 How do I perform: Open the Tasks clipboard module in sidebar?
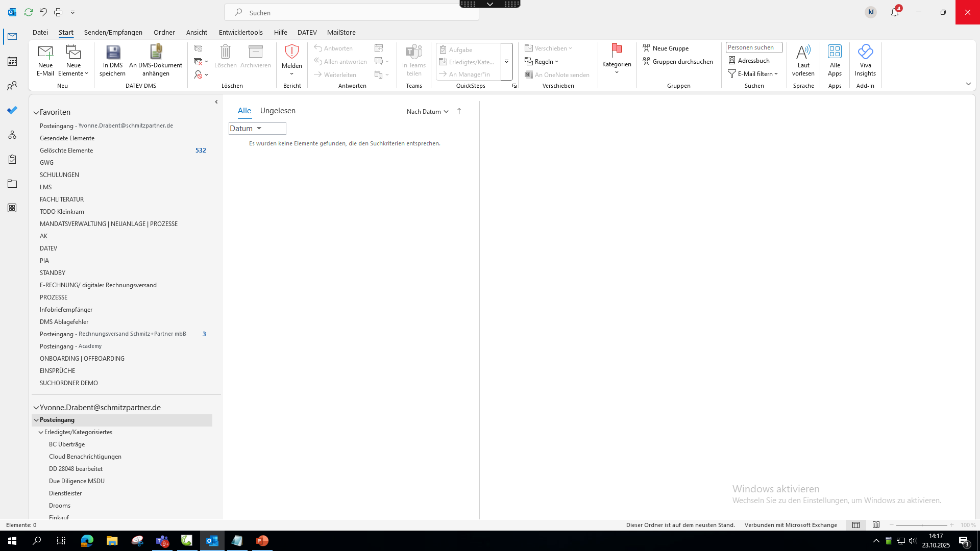click(x=12, y=159)
